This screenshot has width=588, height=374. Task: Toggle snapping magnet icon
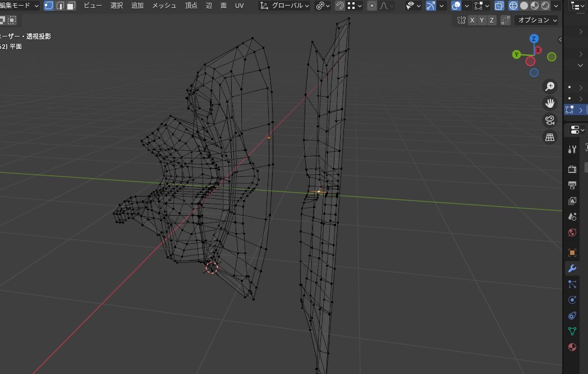point(340,6)
